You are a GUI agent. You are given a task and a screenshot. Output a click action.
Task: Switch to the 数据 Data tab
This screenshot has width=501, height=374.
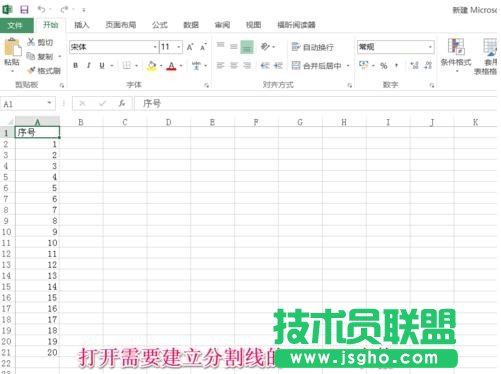(x=191, y=25)
